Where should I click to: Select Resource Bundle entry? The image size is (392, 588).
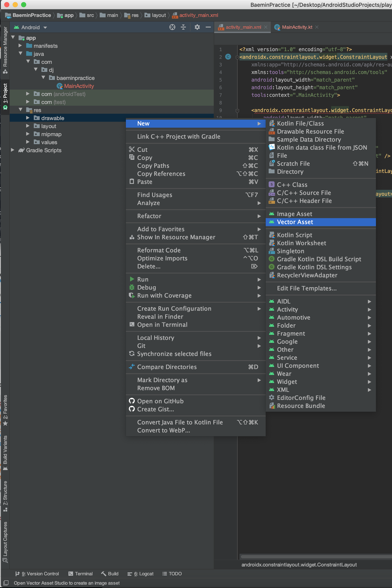321,406
